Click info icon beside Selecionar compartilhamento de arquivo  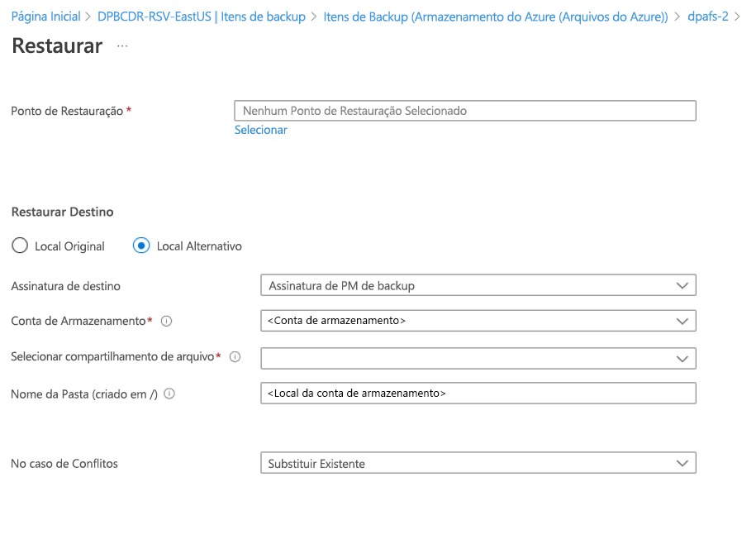235,357
